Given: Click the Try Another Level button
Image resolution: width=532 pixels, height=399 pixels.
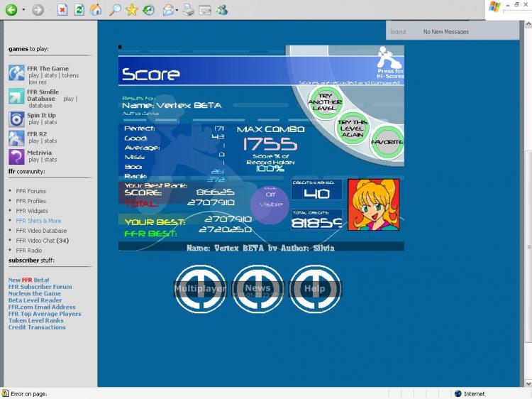Looking at the screenshot, I should tap(325, 102).
